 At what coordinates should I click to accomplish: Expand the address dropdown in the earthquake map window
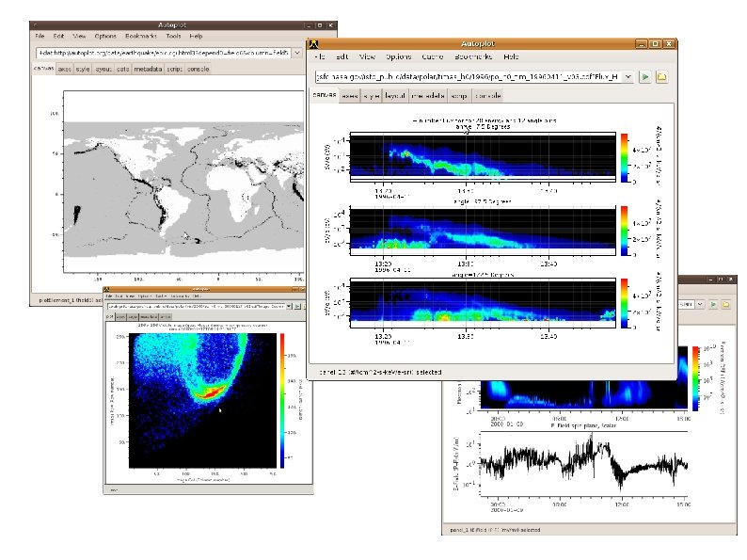click(x=297, y=53)
